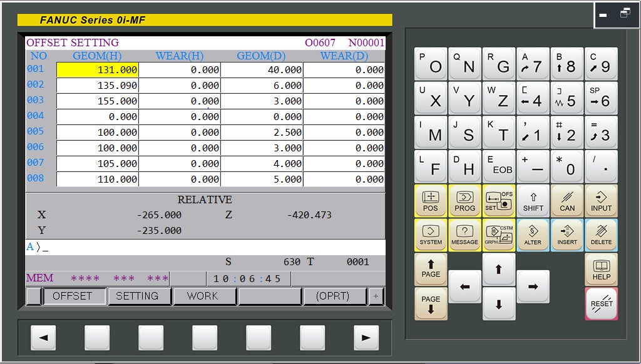
Task: Open the SYSTEM key
Action: coord(431,235)
